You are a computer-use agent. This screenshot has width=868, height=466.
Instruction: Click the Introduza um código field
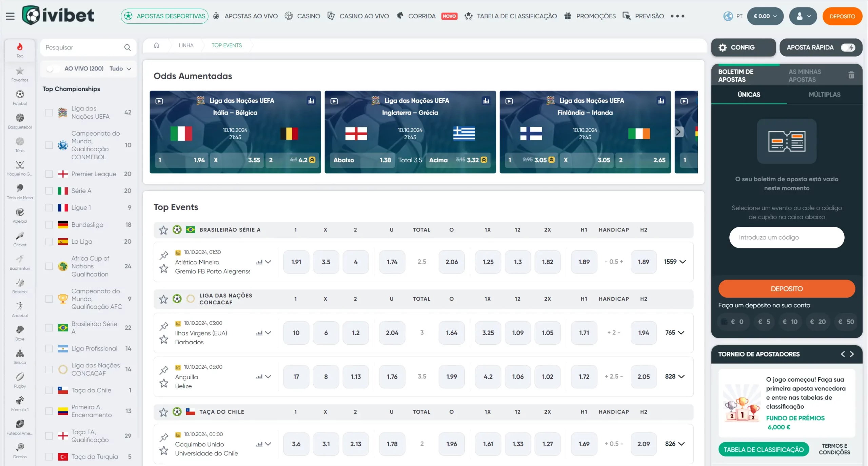point(786,238)
